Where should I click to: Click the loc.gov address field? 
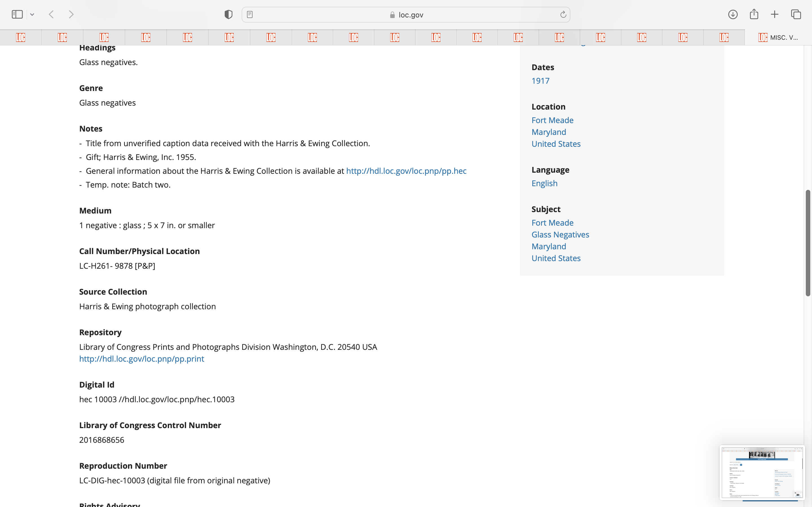coord(406,15)
